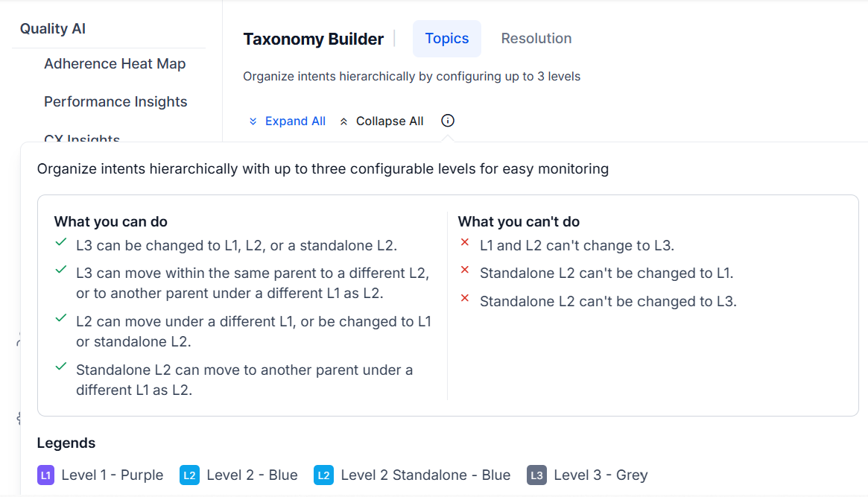This screenshot has height=497, width=868.
Task: Click the L2 badge for Level 2 Standalone
Action: pos(323,475)
